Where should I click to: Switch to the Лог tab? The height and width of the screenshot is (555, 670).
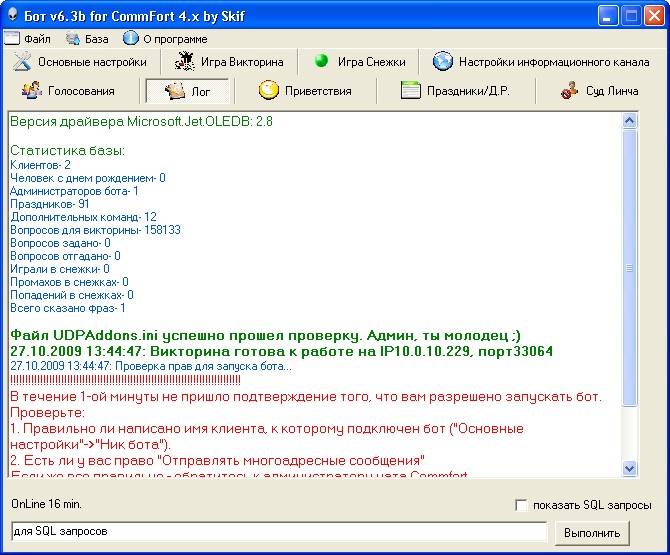coord(189,91)
